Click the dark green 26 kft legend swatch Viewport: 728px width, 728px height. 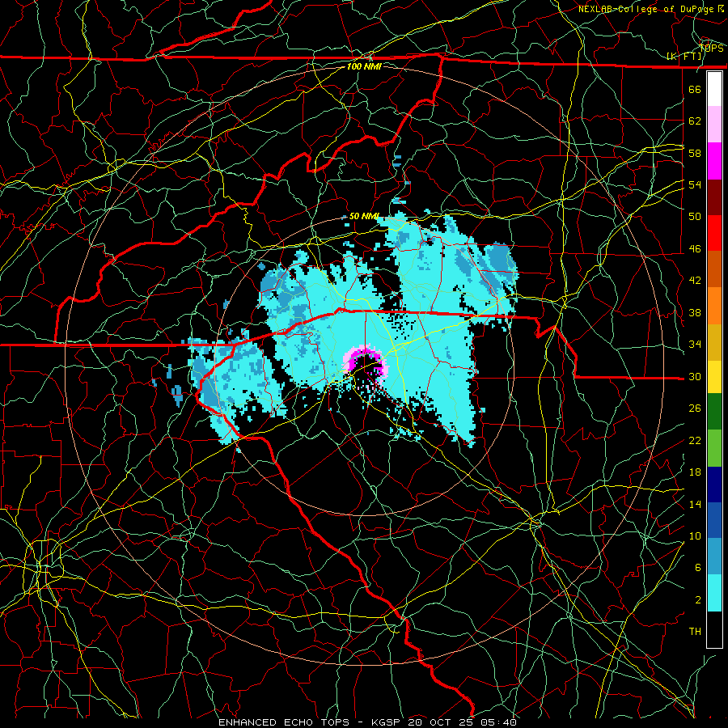coord(714,412)
